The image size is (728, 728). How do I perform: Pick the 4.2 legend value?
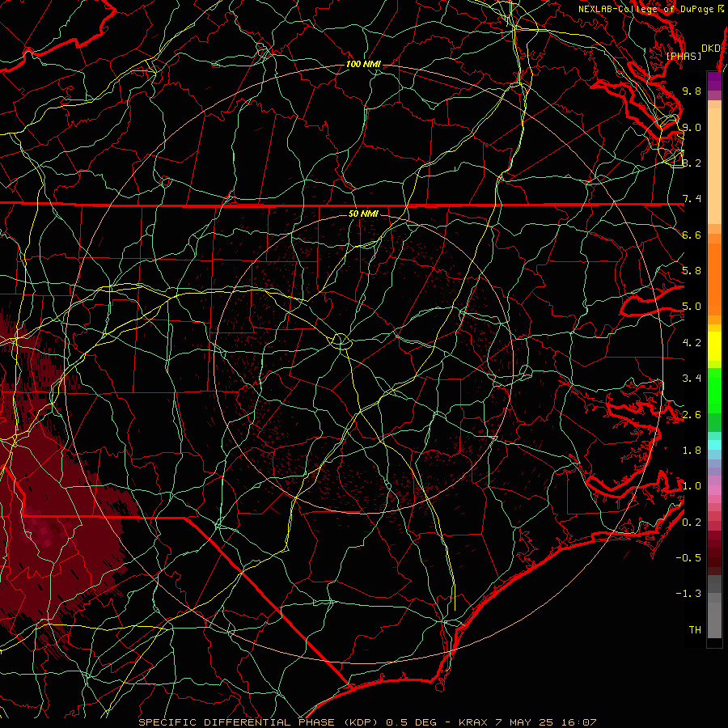point(692,343)
